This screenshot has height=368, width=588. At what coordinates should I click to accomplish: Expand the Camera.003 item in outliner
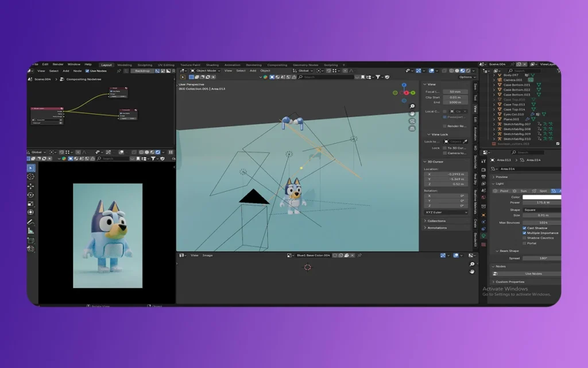point(494,80)
